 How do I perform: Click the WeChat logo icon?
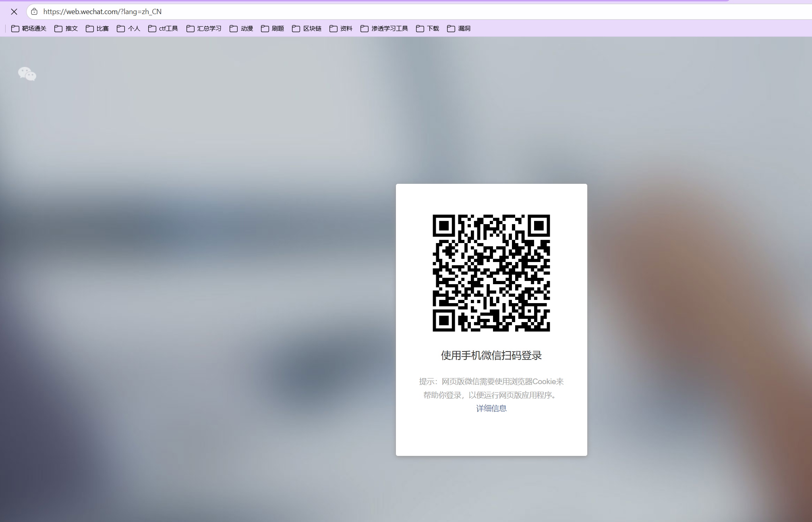click(27, 74)
